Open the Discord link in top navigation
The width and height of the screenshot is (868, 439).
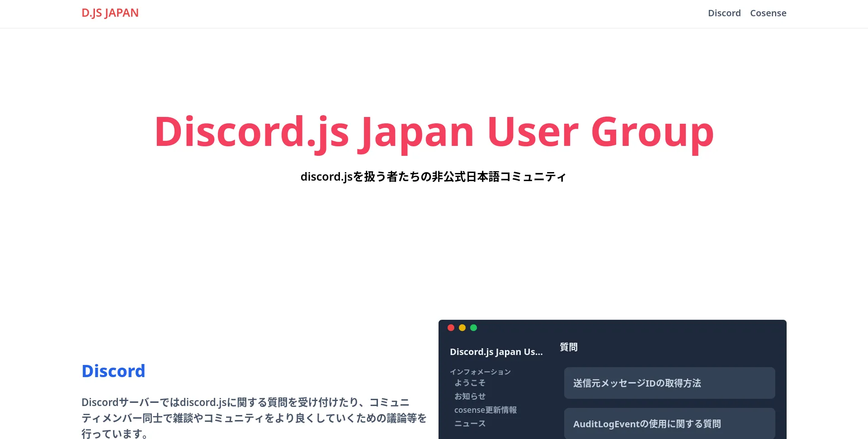(x=724, y=13)
